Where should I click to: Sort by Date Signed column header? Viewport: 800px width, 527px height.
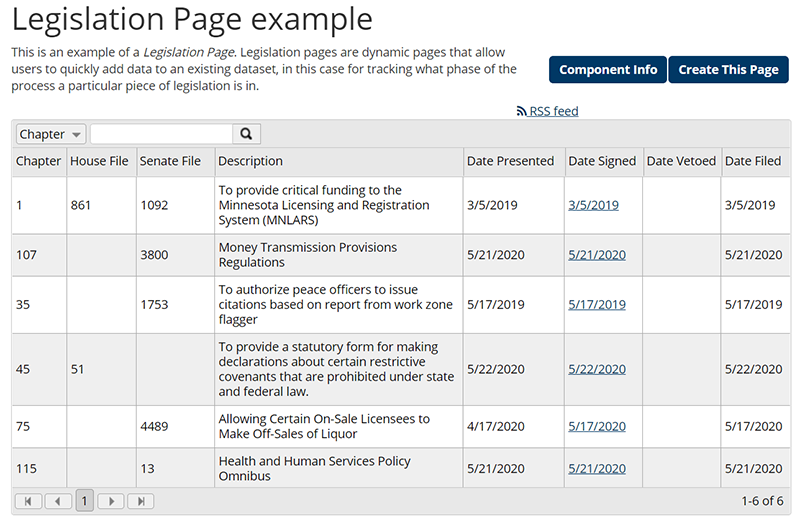[x=602, y=161]
